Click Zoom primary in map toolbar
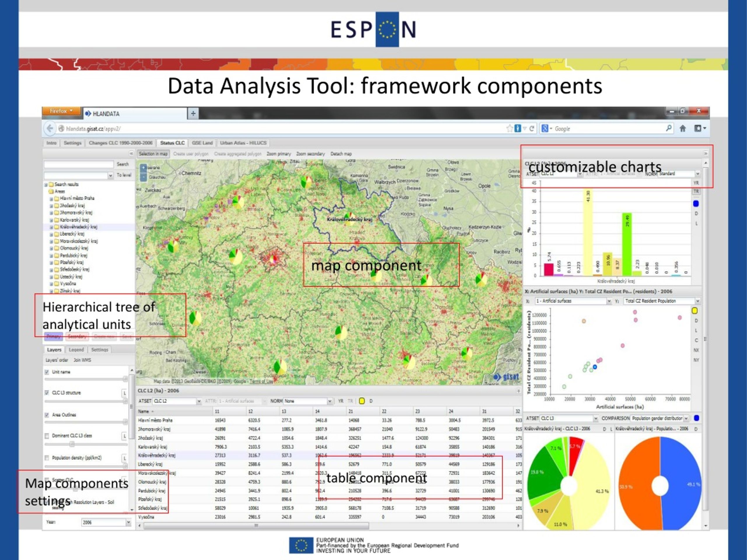The width and height of the screenshot is (747, 560). click(279, 154)
